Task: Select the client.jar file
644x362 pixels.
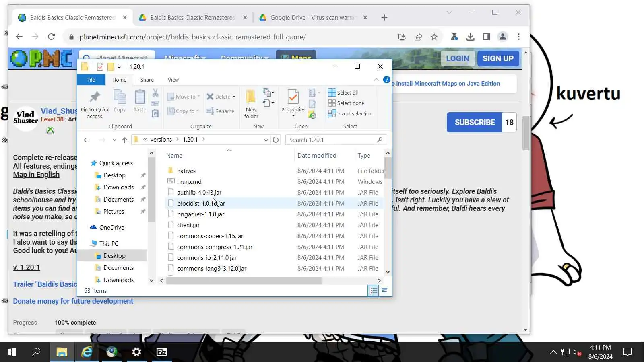Action: [x=188, y=225]
